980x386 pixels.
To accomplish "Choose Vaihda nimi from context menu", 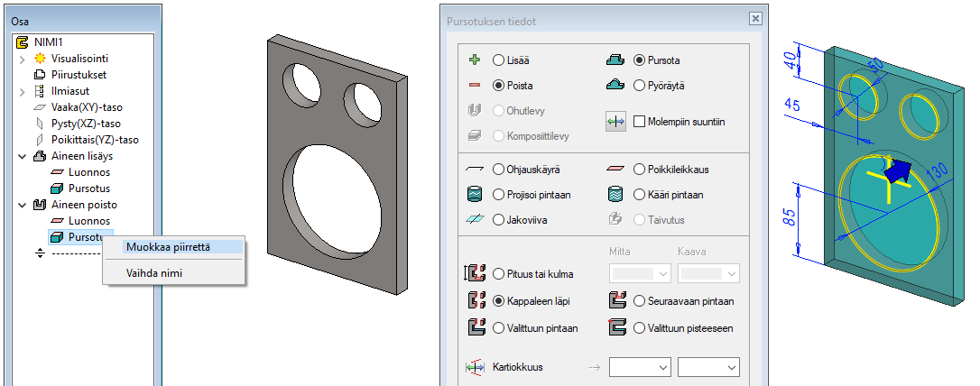I will [x=154, y=272].
